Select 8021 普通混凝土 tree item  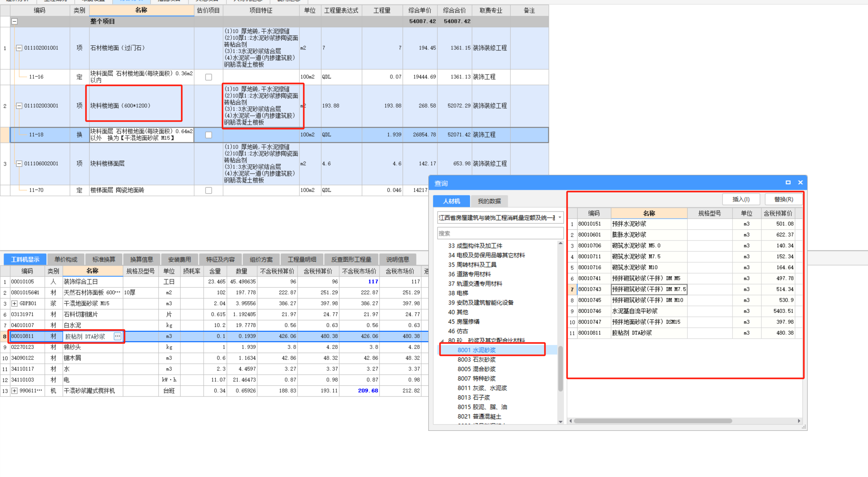479,417
